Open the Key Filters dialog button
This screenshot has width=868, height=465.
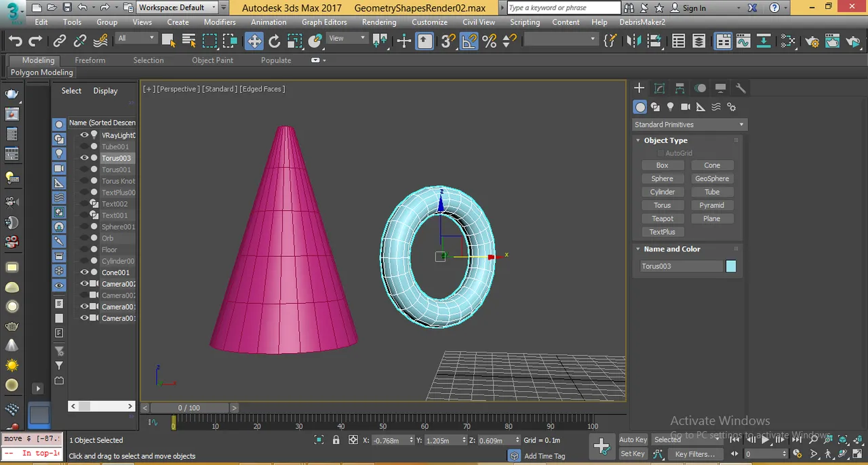point(696,453)
